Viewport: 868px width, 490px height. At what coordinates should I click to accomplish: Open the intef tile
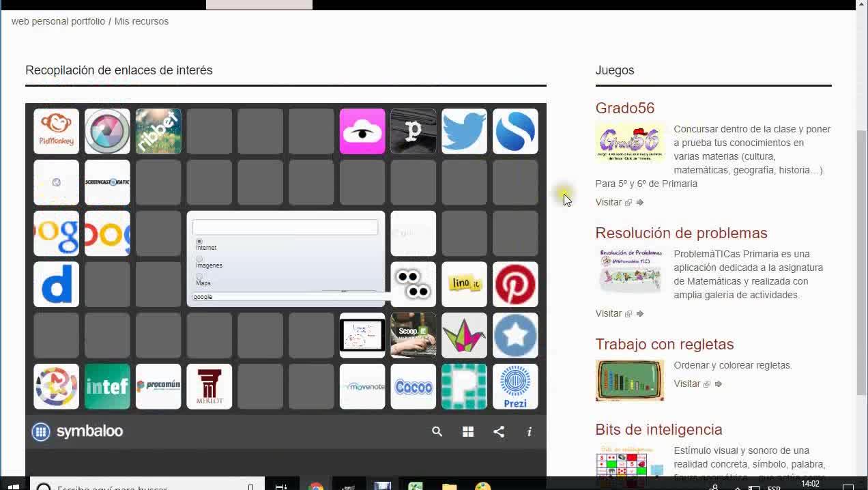pyautogui.click(x=107, y=386)
